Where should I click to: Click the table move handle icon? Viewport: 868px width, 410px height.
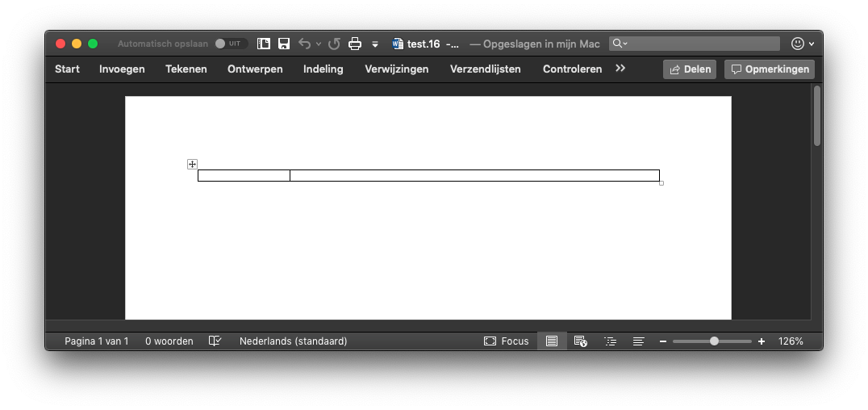192,164
